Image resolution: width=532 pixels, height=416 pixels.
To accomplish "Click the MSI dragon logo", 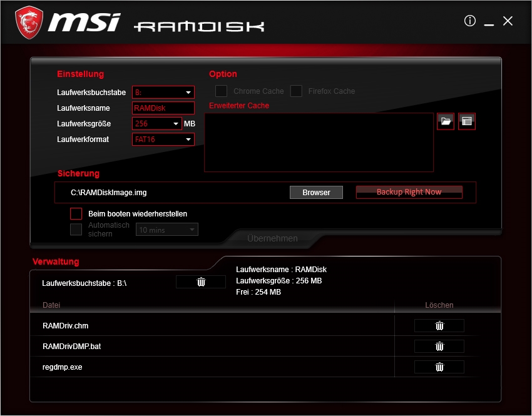I will 28,22.
